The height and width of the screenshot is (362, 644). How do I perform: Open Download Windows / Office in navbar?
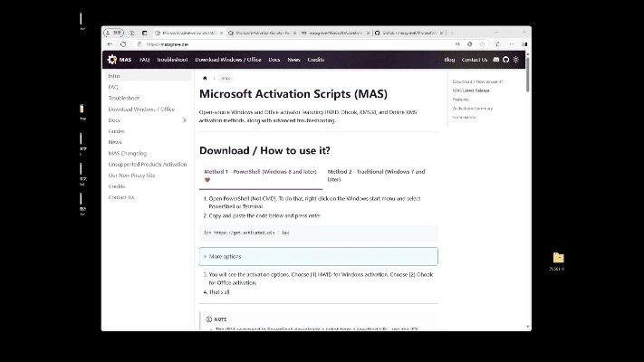click(x=227, y=60)
